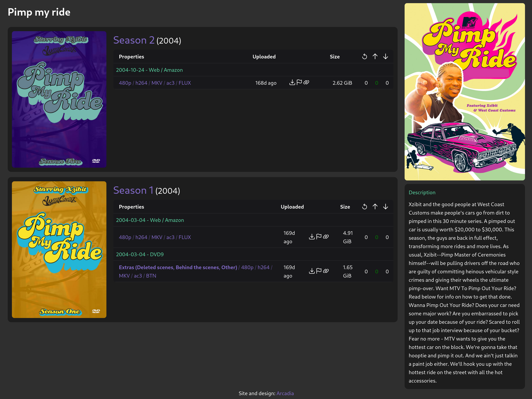Screen dimensions: 532x399
Task: Open the Season 2 title link
Action: [134, 40]
